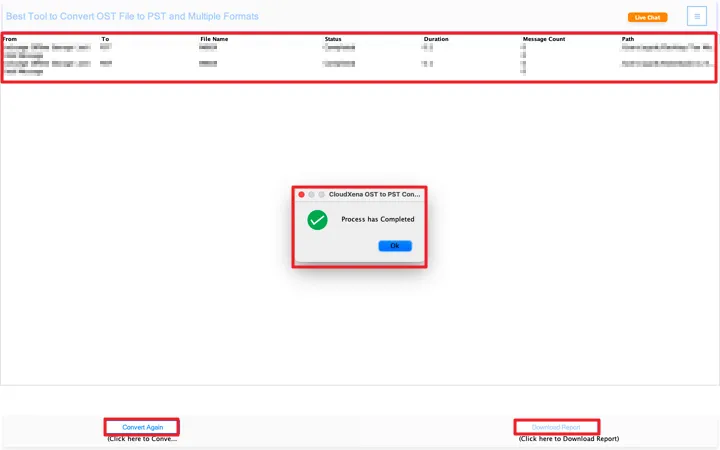Close the Process has Completed dialog
720x450 pixels.
tap(301, 194)
